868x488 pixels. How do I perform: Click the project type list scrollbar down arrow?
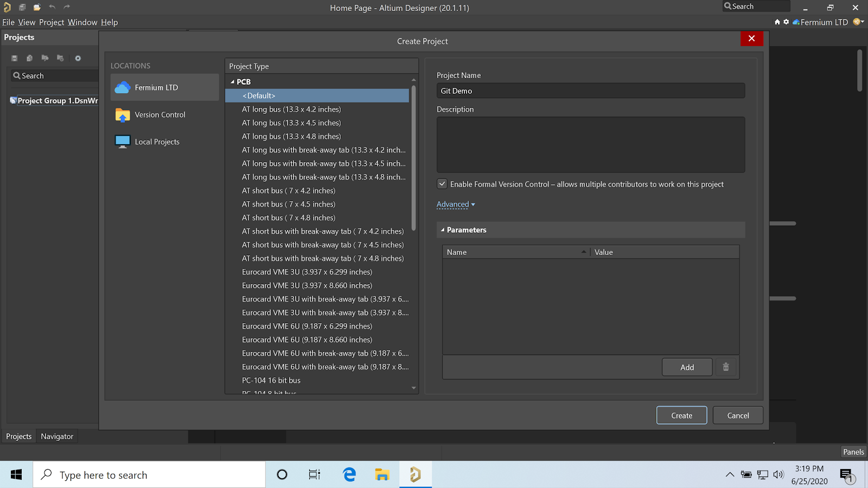click(413, 388)
